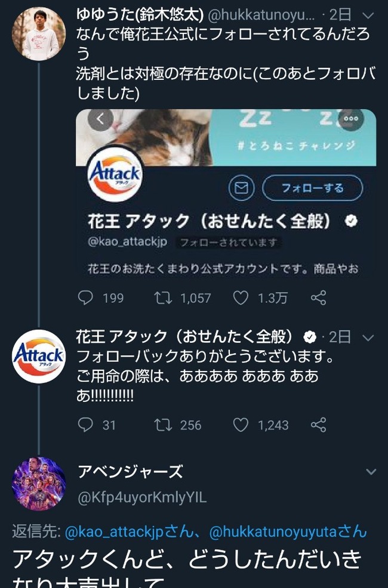This screenshot has height=588, width=388.
Task: Expand the chevron on 花王 アタック reply
Action: click(368, 338)
